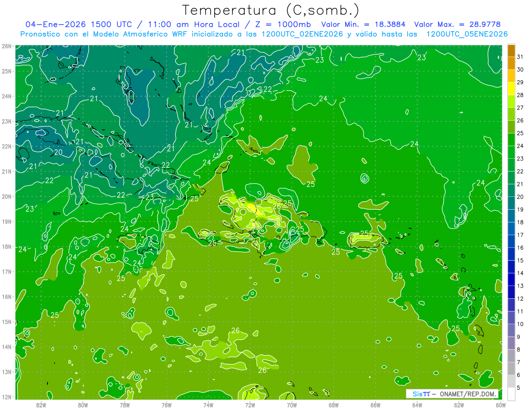Click the purple legend band between 9 and 10
This screenshot has height=411, width=532.
(511, 330)
